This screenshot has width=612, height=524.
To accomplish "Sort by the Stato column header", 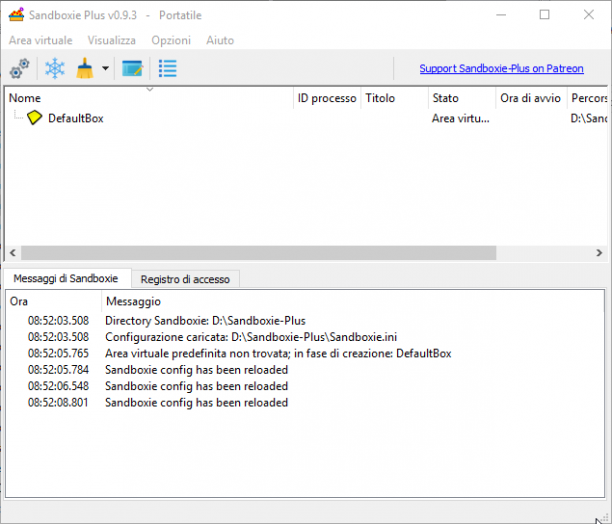I will pos(462,98).
